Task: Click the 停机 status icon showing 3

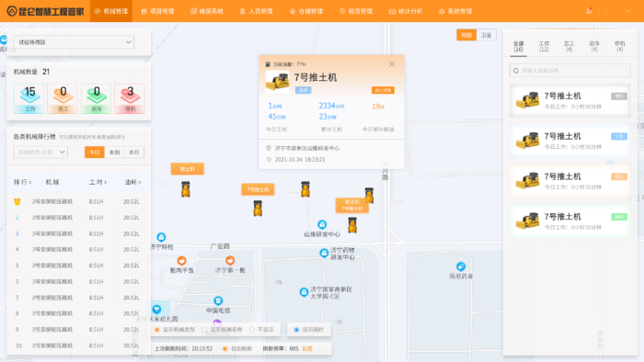Action: [130, 98]
